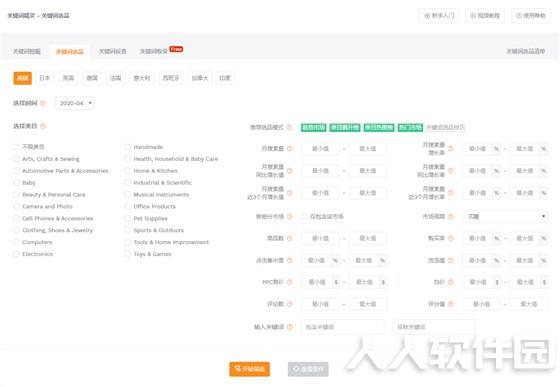This screenshot has height=387, width=560.
Task: Click the 使用帮助 button
Action: pyautogui.click(x=531, y=16)
